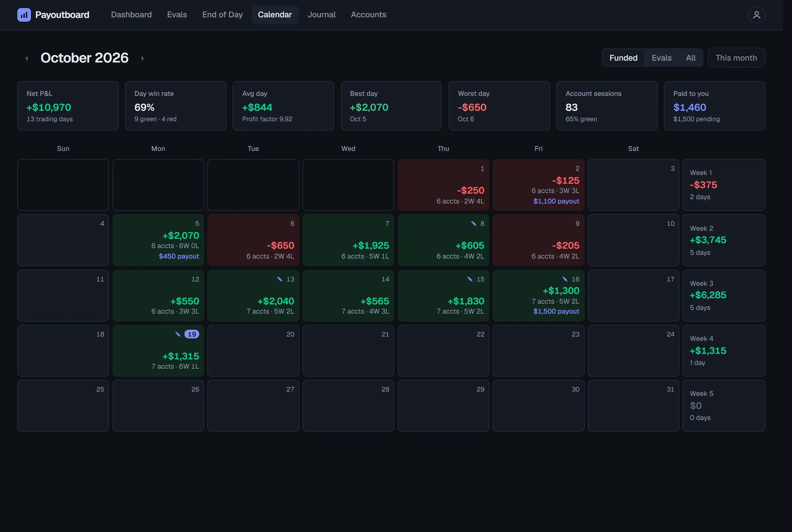This screenshot has height=532, width=792.
Task: Open the Journal tab
Action: 321,15
